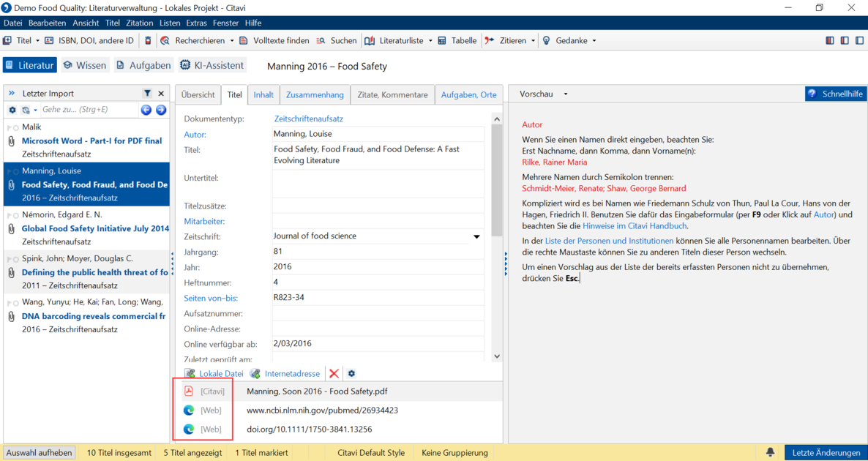
Task: Click the Suchen toolbar button
Action: pyautogui.click(x=337, y=40)
